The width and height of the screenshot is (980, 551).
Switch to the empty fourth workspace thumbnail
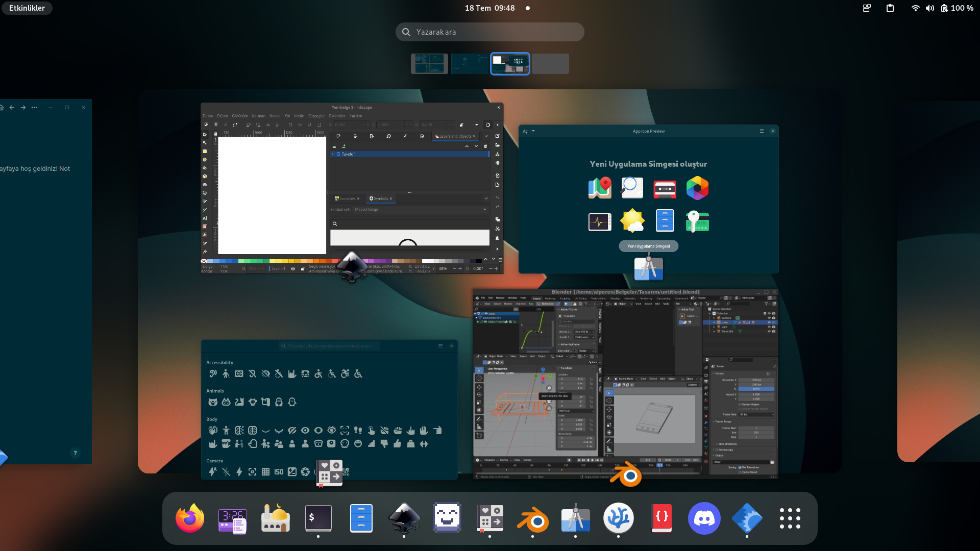tap(550, 64)
